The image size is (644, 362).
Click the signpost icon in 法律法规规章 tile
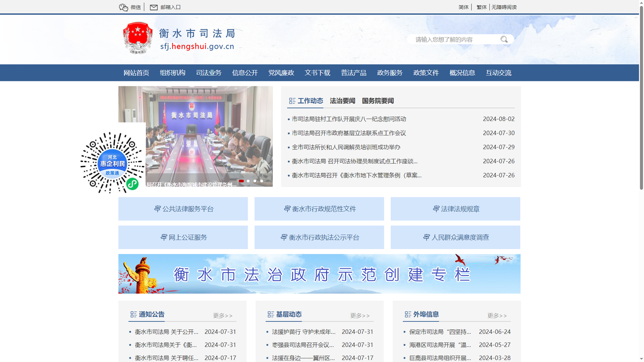[x=436, y=209]
